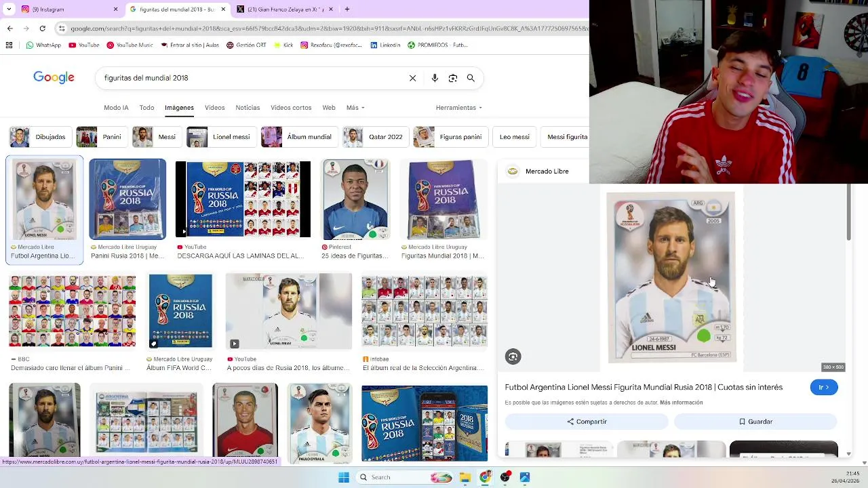Click the preview panel scrollbar
This screenshot has width=868, height=488.
point(848,213)
